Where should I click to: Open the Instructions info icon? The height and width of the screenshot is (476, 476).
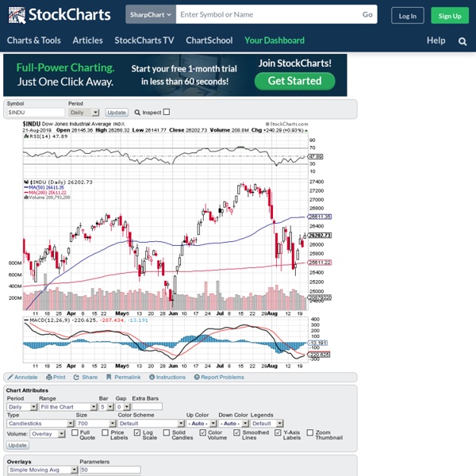click(x=151, y=377)
